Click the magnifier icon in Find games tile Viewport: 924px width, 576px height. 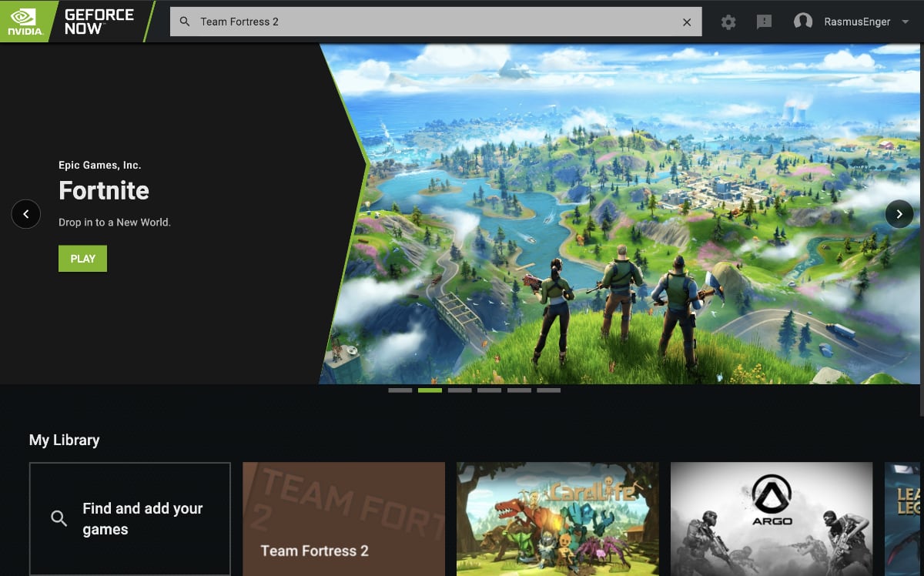(59, 518)
